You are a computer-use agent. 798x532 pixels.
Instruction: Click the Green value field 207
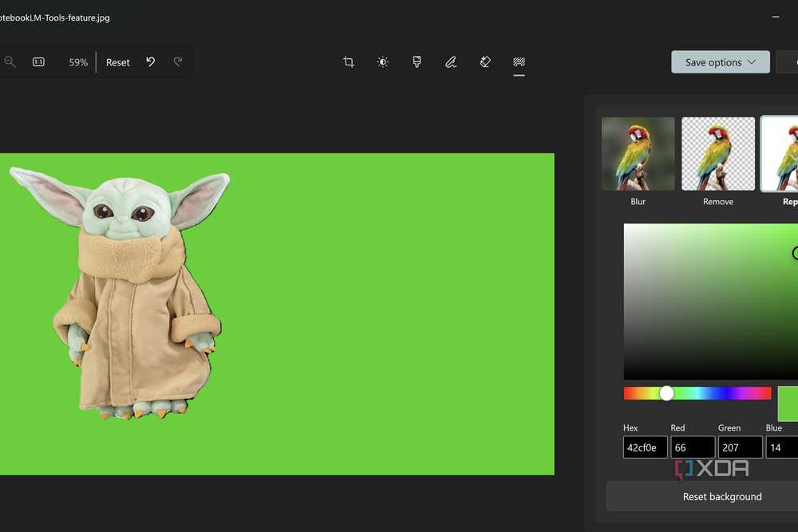[x=740, y=447]
